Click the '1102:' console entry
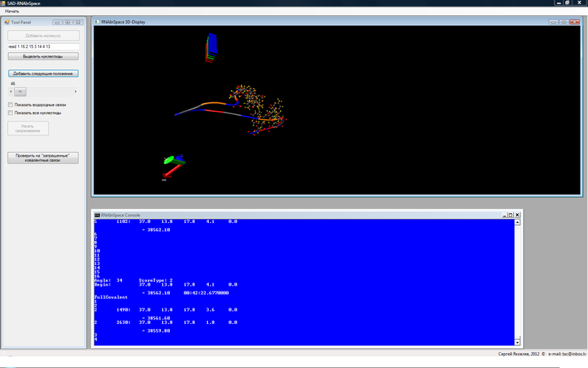This screenshot has width=588, height=368. [x=123, y=222]
